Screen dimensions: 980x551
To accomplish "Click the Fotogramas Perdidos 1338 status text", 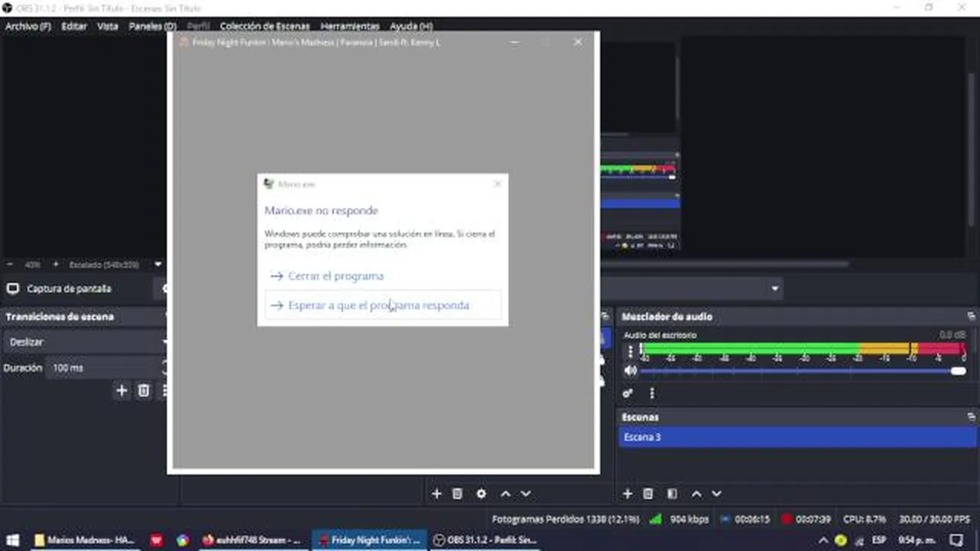I will 565,519.
